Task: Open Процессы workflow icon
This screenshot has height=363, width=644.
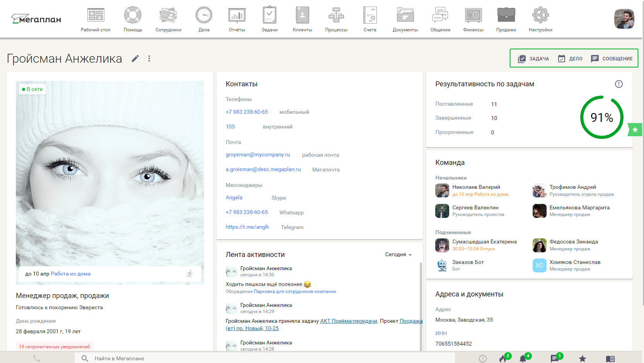Action: [x=336, y=15]
